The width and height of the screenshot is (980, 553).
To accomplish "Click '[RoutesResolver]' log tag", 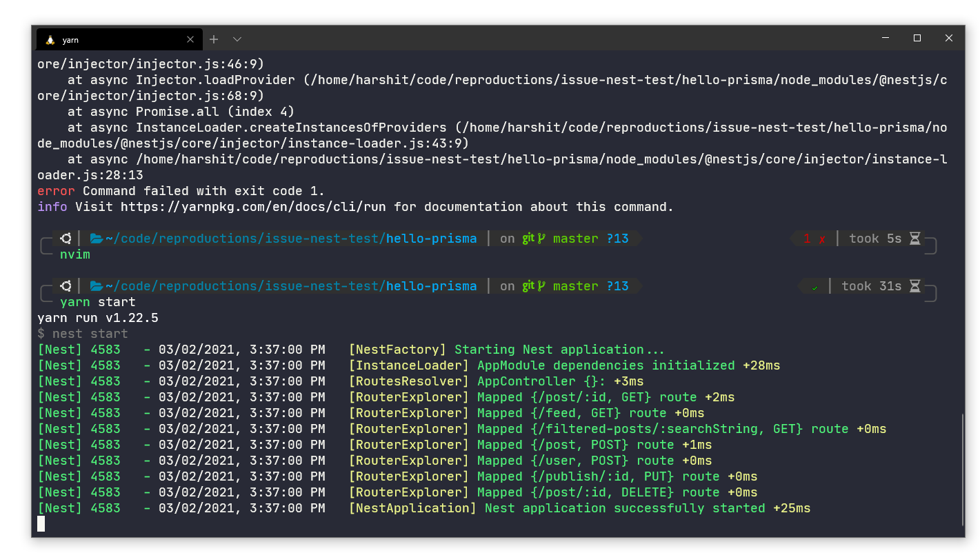I will pyautogui.click(x=409, y=381).
